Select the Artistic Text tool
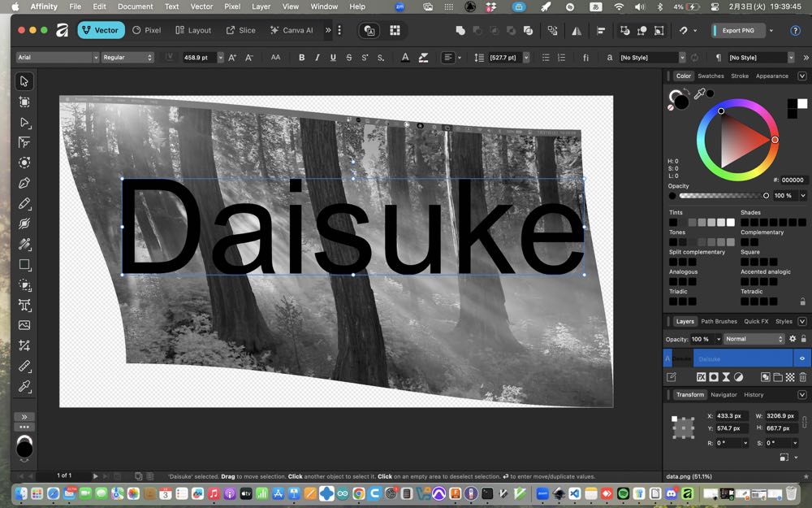Screen dimensions: 812x508 [x=24, y=306]
